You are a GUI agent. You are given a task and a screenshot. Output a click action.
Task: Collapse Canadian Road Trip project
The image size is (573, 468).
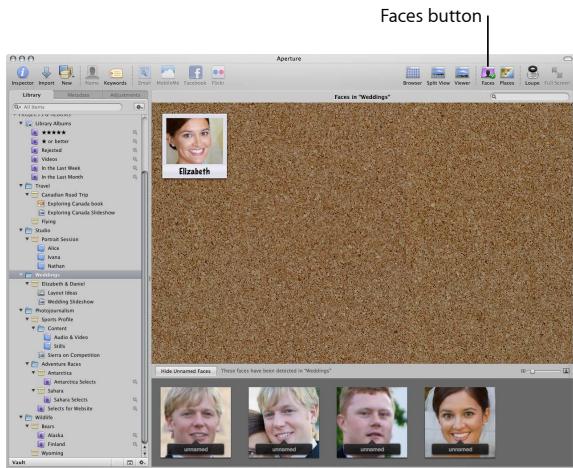(x=27, y=194)
